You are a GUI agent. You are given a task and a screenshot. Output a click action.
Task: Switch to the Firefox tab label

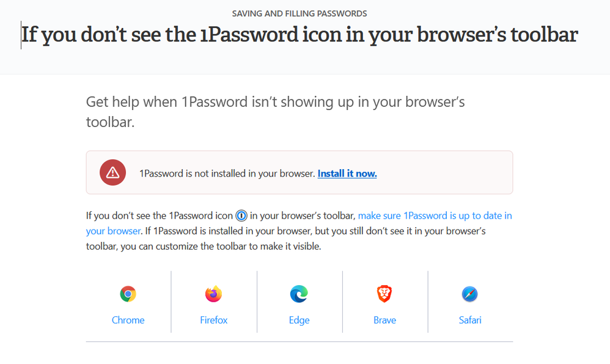(x=213, y=320)
